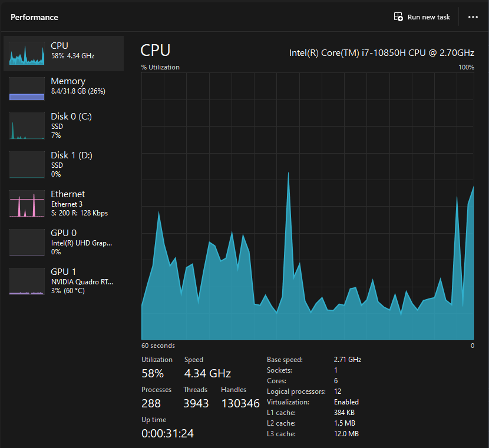Select the Processes count 288

pyautogui.click(x=151, y=403)
